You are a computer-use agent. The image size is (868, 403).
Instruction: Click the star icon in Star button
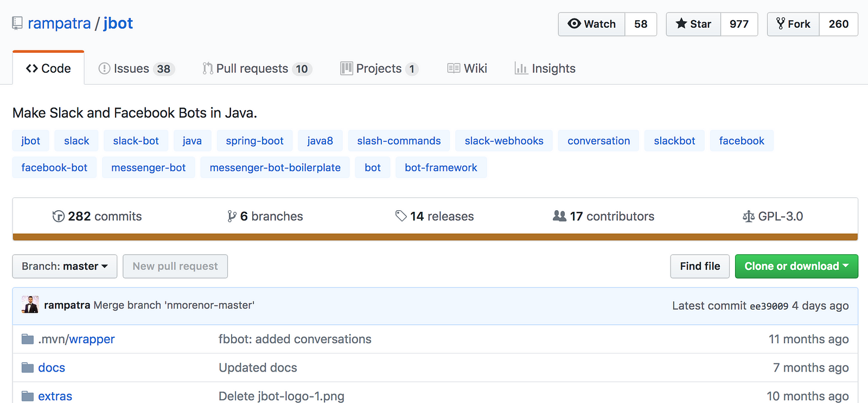coord(681,23)
